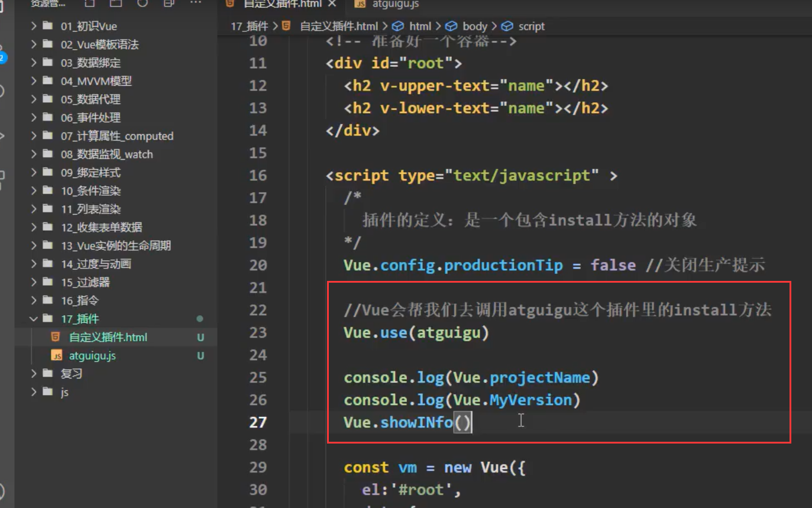Image resolution: width=812 pixels, height=508 pixels.
Task: Open atguigu.js in the file tree
Action: [x=92, y=355]
